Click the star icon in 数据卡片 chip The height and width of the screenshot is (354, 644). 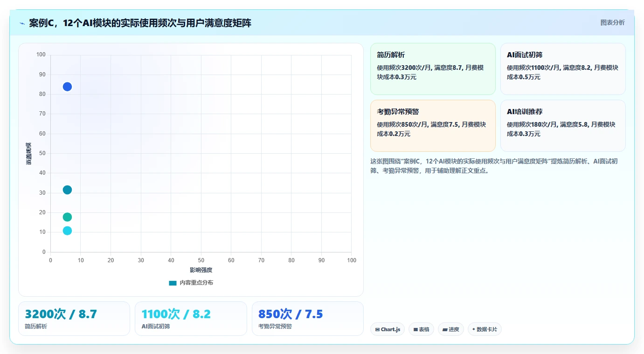[474, 329]
